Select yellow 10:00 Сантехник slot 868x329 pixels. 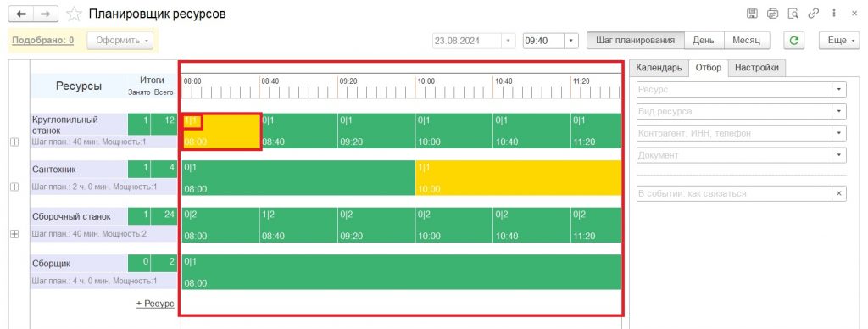point(518,178)
